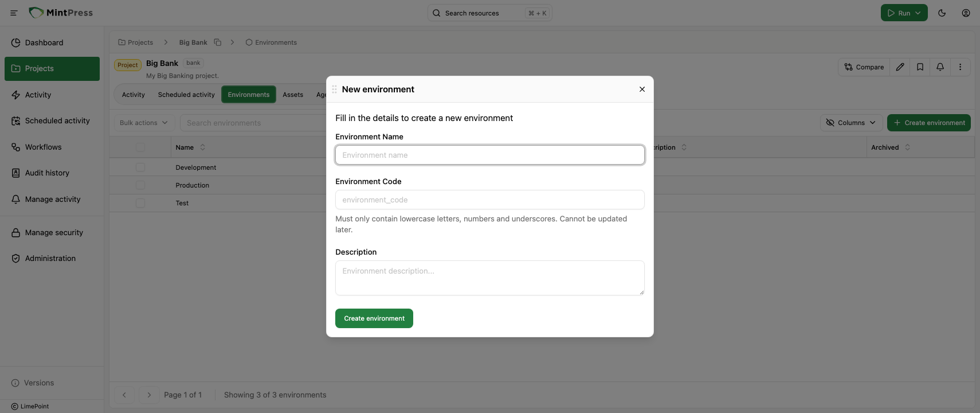Open Audit history in sidebar

[52, 173]
